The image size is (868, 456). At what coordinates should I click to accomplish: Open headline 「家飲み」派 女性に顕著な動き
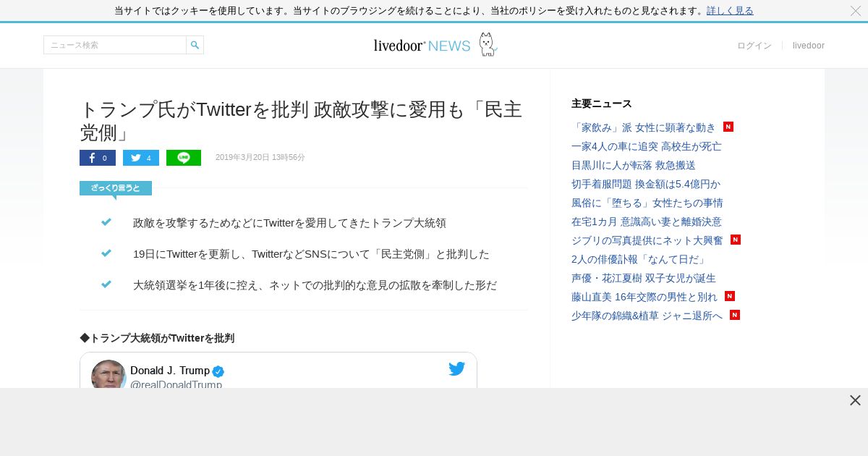point(644,127)
